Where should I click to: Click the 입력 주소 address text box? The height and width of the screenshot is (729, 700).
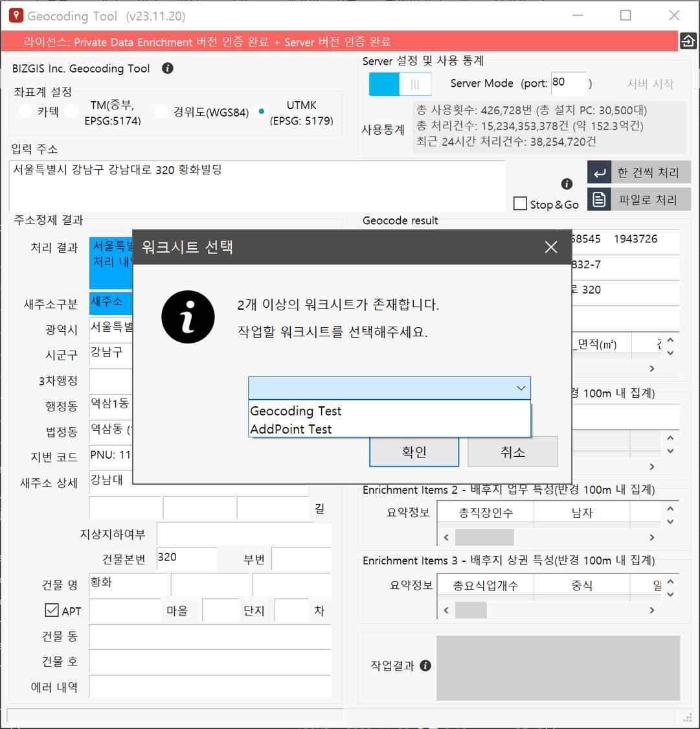pos(257,185)
